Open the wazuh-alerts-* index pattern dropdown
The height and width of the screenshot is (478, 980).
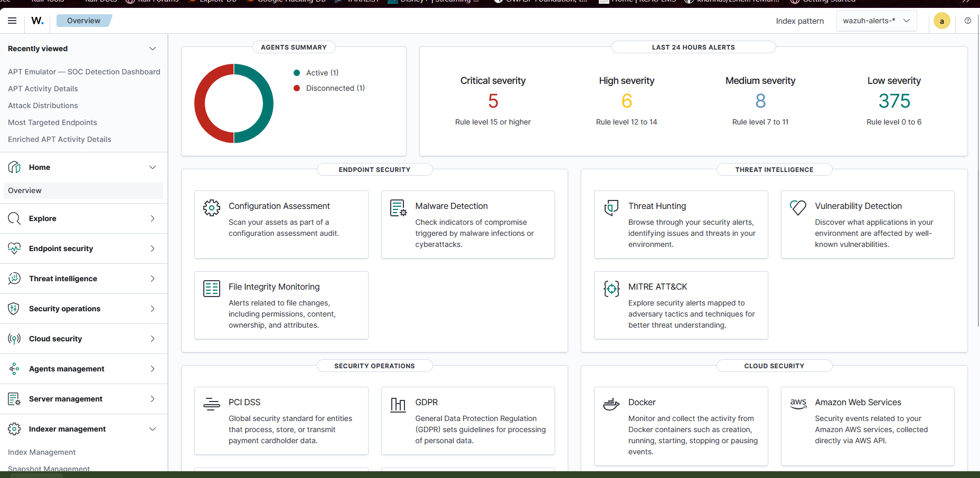coord(876,21)
